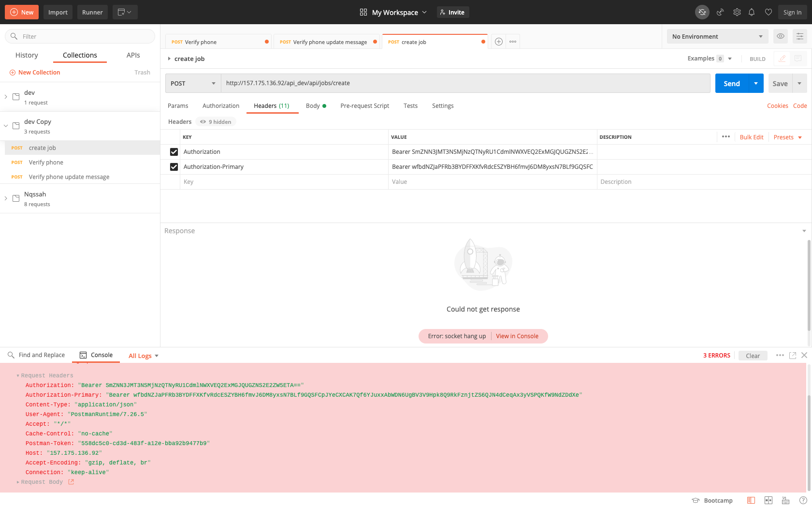Viewport: 812px width, 508px height.
Task: Click the sync status icon in header
Action: click(x=702, y=12)
